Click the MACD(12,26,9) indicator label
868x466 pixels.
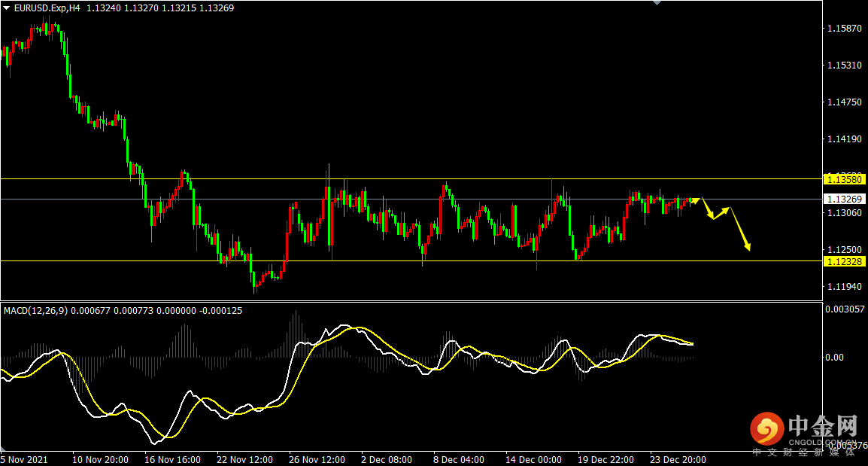point(35,310)
